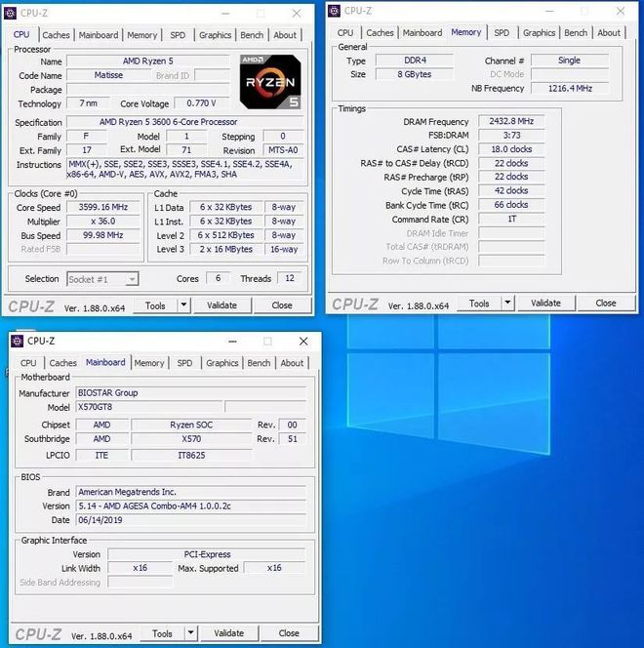
Task: Click CPU-Z app icon in Mainboard window title bar
Action: 17,341
